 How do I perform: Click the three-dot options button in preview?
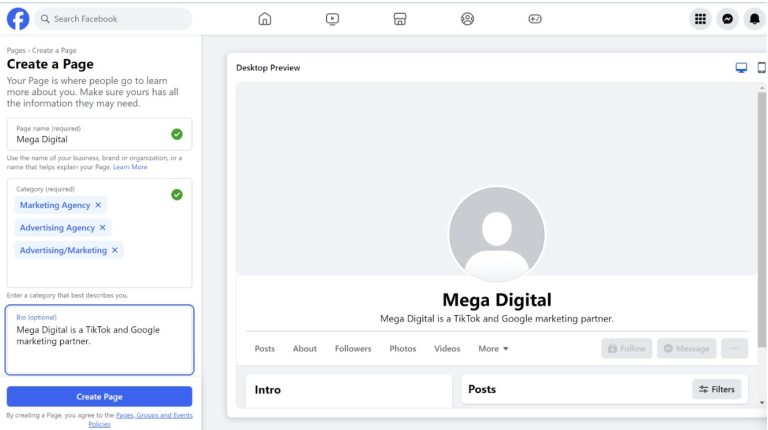point(735,349)
